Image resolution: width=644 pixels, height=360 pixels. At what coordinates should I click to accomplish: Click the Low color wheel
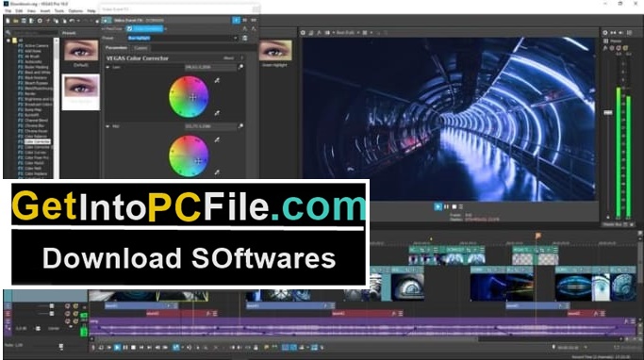click(189, 97)
